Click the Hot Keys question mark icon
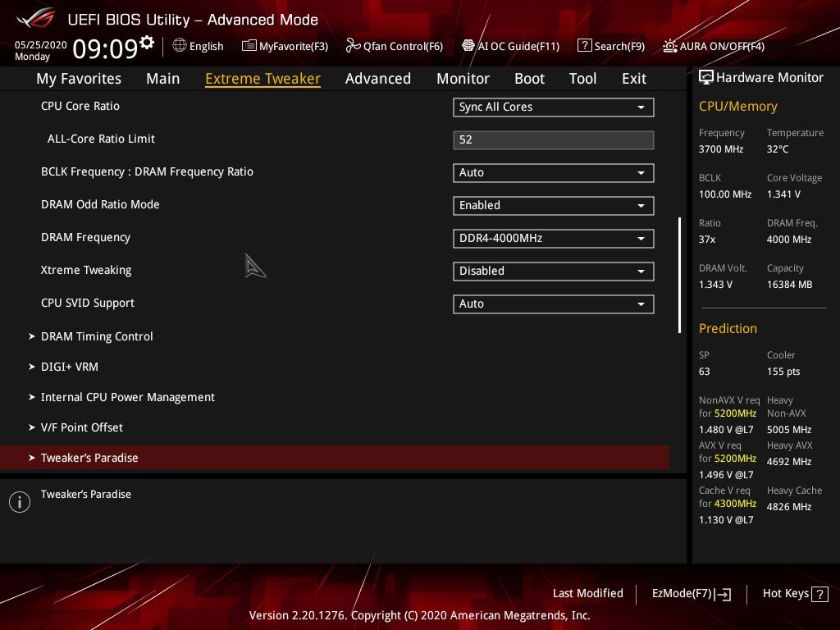 coord(819,594)
